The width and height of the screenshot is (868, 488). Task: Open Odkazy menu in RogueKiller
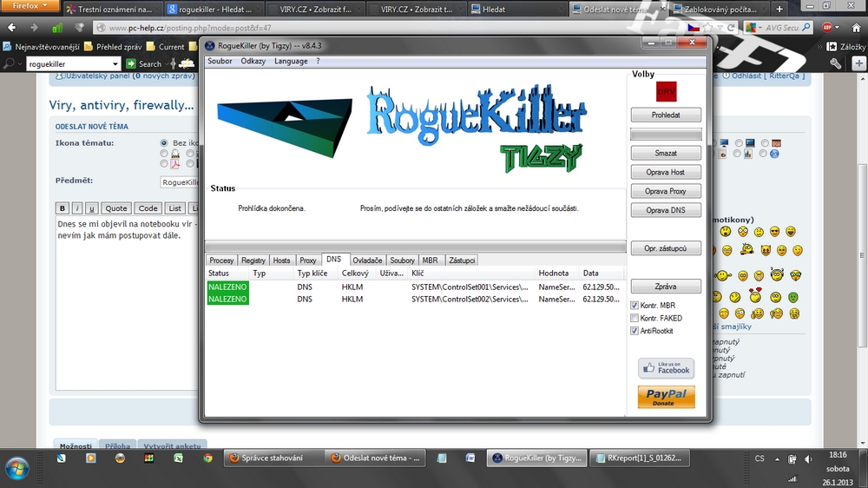253,61
